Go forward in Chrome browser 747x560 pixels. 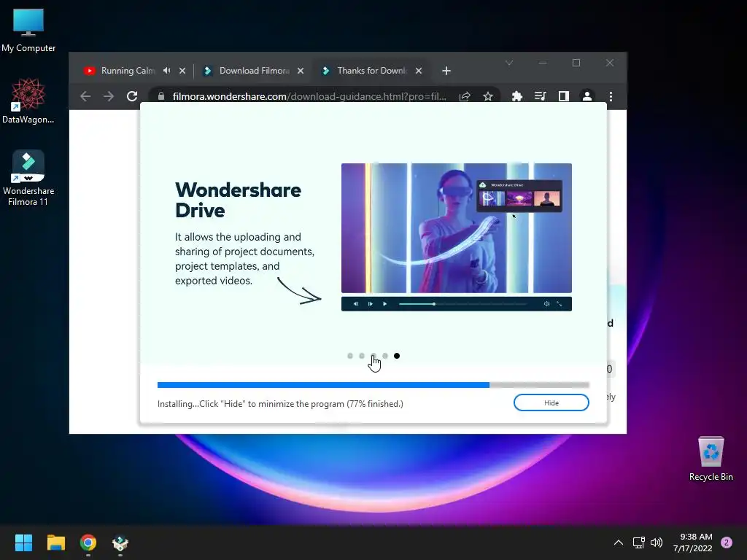tap(109, 97)
